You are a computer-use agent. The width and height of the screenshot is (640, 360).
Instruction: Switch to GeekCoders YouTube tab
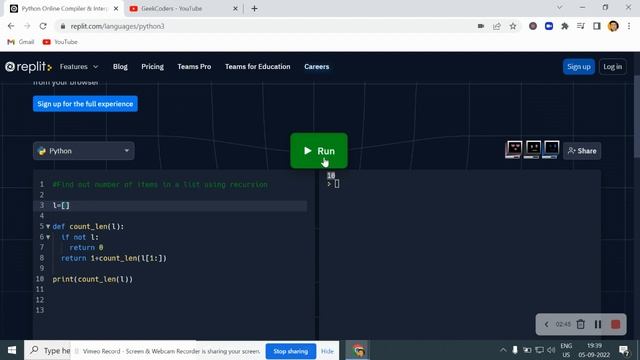coord(171,9)
